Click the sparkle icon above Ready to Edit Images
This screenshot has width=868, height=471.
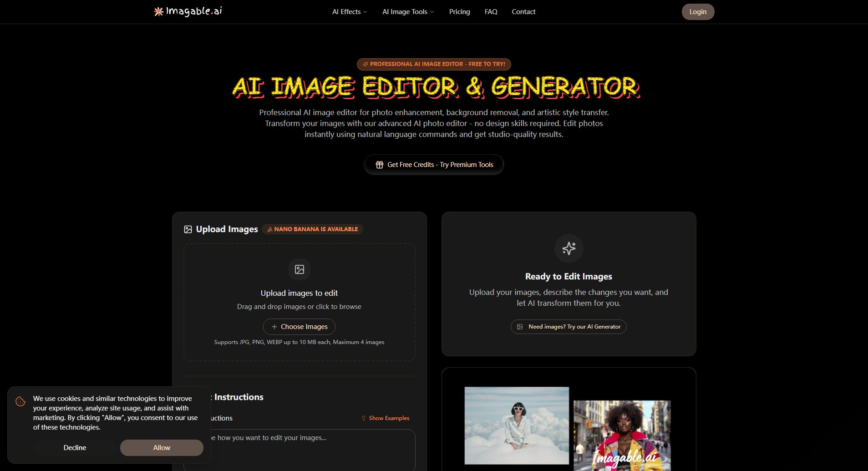[x=569, y=248]
